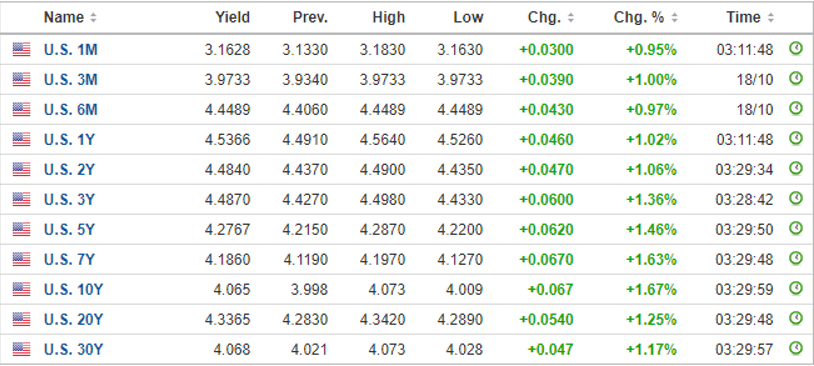Image resolution: width=814 pixels, height=366 pixels.
Task: Click the Prev. column header
Action: (310, 18)
